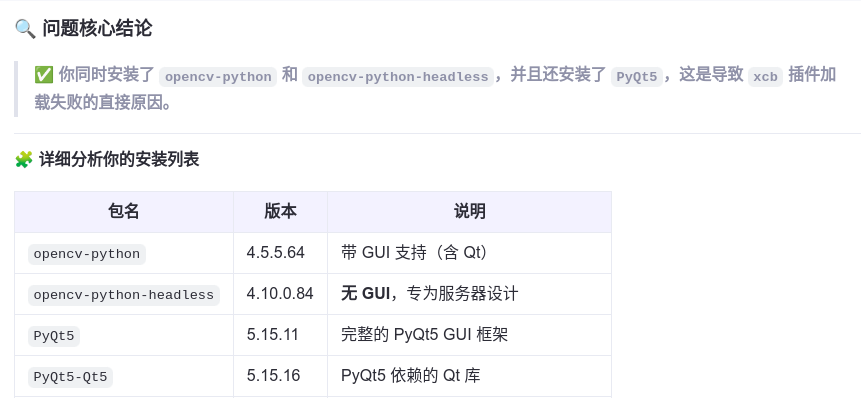Select the heading 详细分析你的安装列表
Screen dimensions: 861x398
coord(119,160)
